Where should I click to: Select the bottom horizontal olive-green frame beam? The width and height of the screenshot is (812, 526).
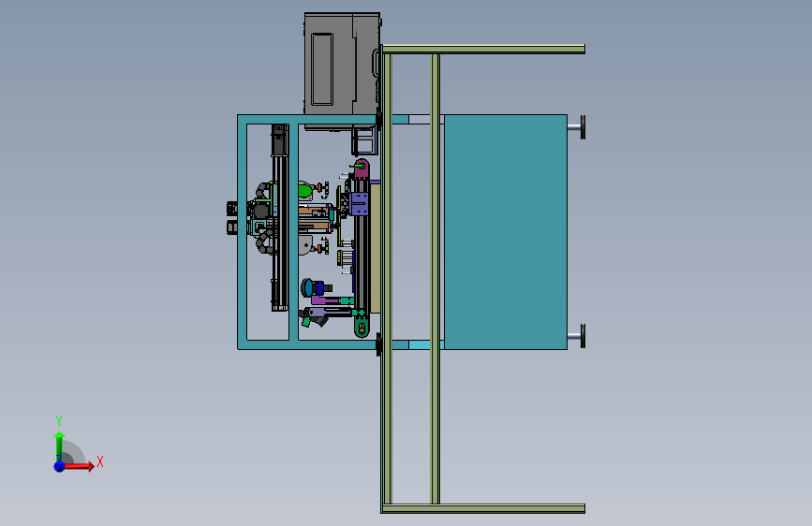(483, 508)
